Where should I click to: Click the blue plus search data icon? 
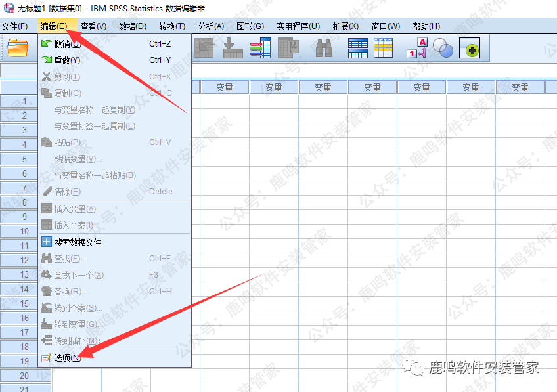(x=47, y=242)
